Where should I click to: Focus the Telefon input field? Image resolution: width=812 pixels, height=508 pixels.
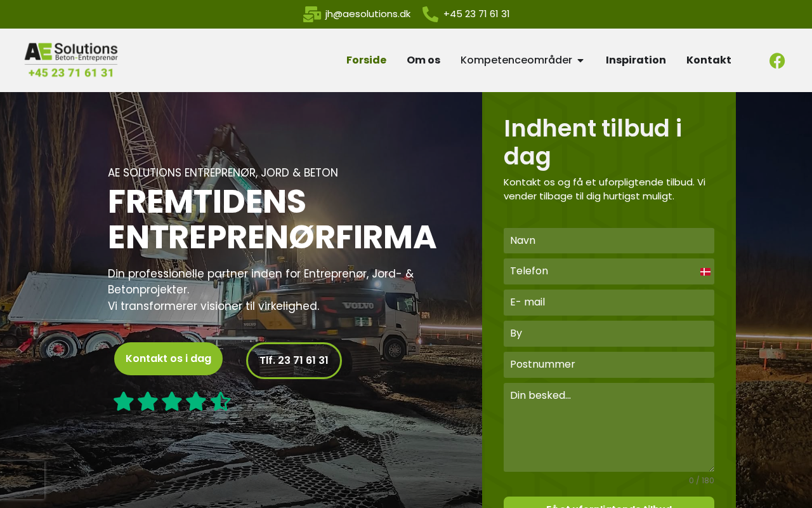point(609,271)
